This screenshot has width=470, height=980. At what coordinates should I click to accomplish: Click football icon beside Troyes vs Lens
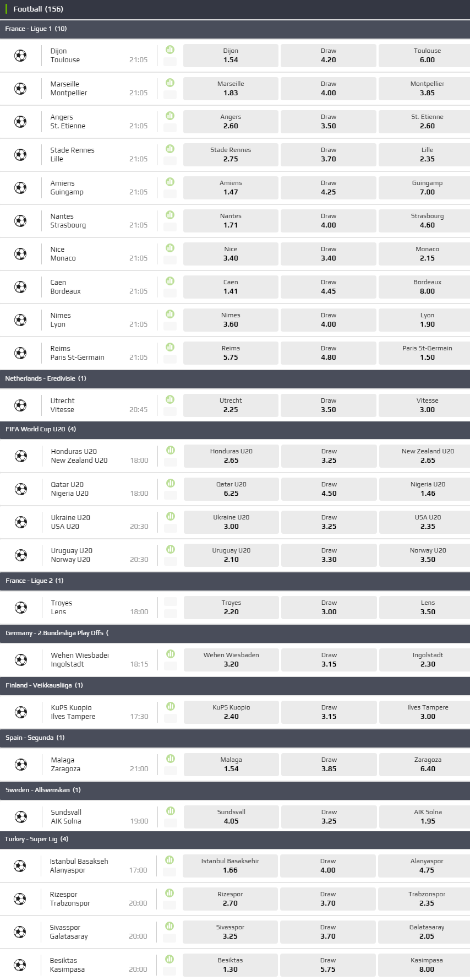pyautogui.click(x=21, y=608)
